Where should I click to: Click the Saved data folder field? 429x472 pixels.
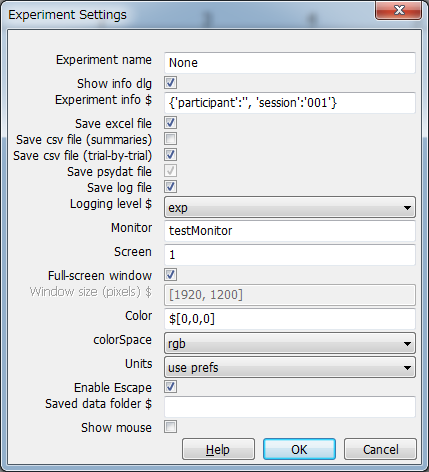tap(290, 407)
